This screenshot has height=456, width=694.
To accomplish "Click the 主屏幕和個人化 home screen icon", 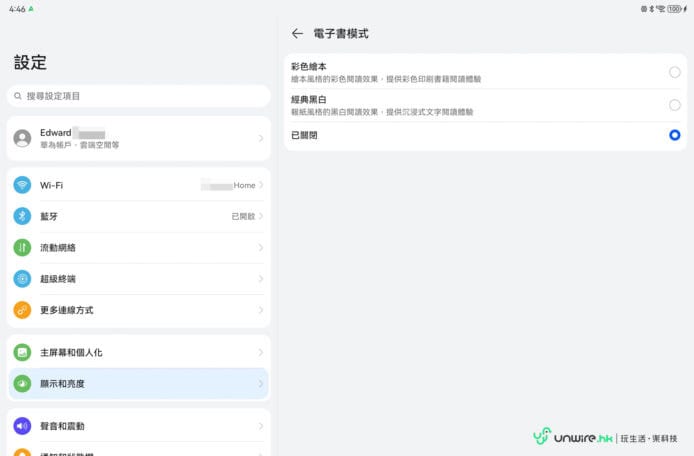I will point(22,352).
